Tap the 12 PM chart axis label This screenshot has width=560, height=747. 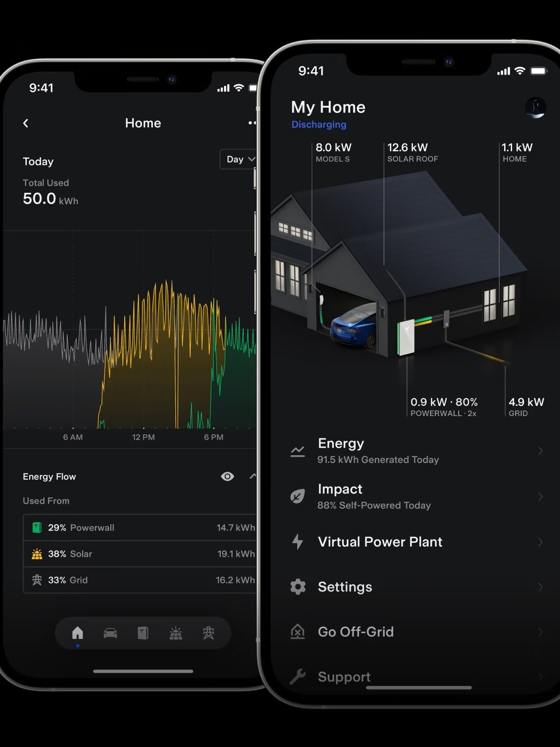tap(143, 437)
